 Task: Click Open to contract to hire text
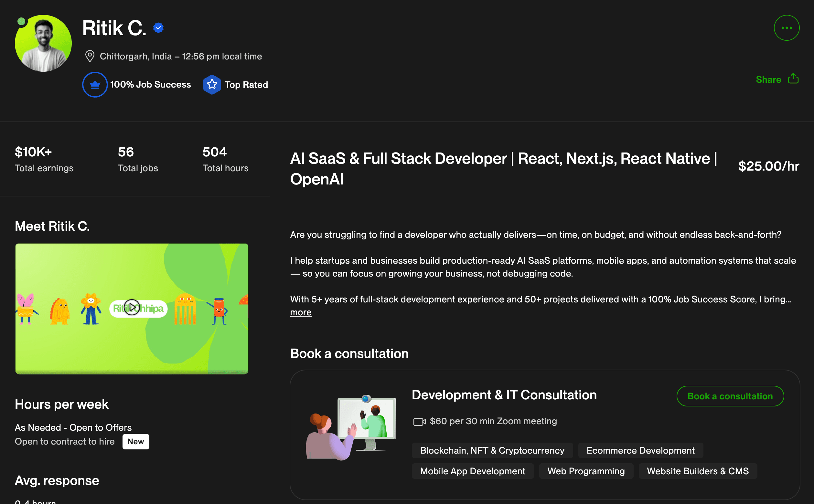click(x=65, y=441)
